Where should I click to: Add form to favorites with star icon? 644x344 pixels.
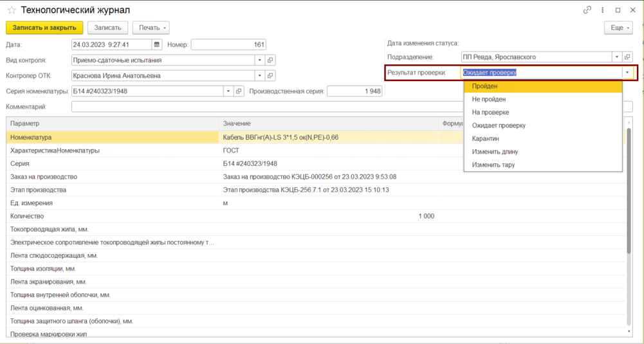12,10
